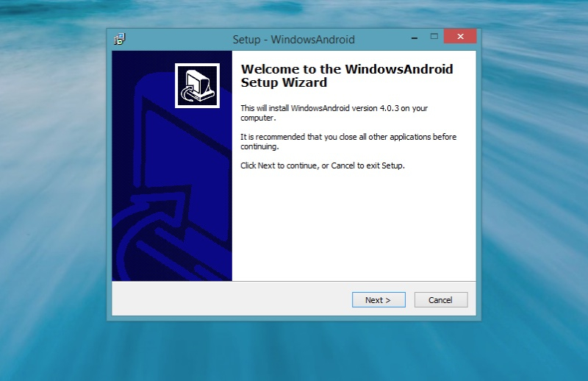The image size is (588, 381).
Task: Click the black strip left of the blue banner
Action: pyautogui.click(x=116, y=169)
